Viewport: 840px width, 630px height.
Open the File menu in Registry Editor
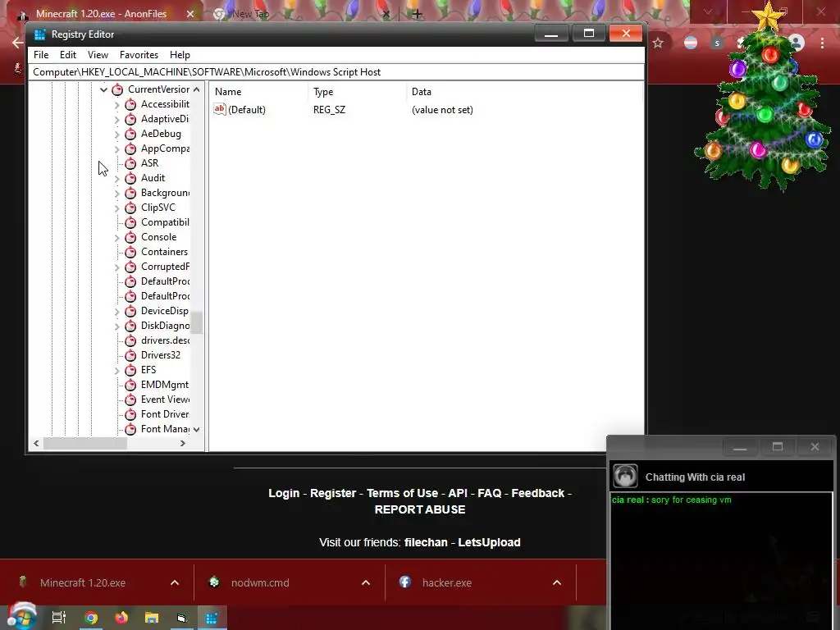[x=41, y=55]
